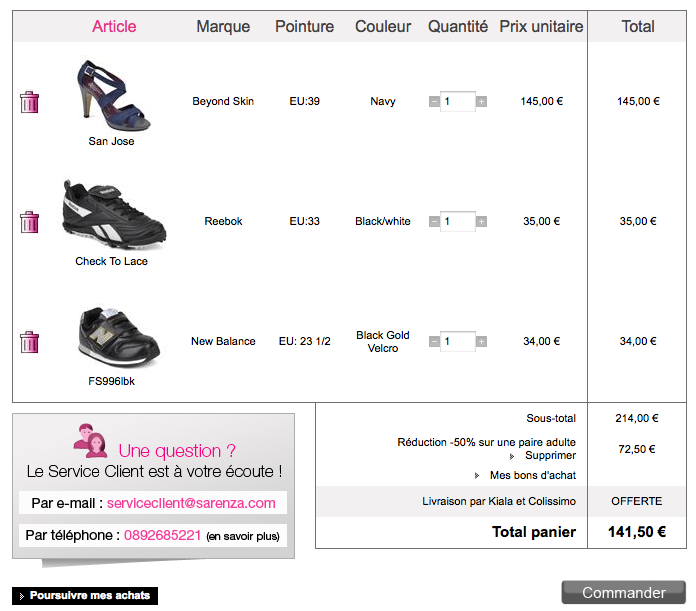696x611 pixels.
Task: Click the Commander button
Action: (x=624, y=592)
